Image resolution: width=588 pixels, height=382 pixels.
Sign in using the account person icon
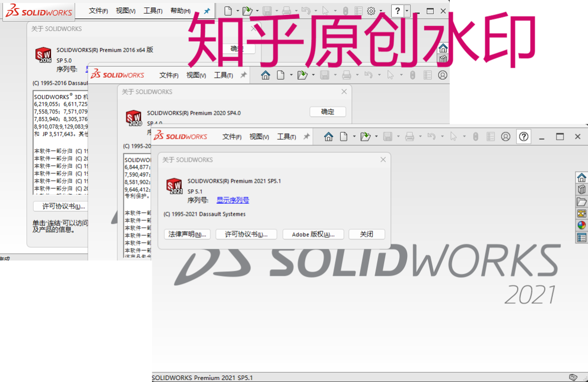(x=506, y=136)
